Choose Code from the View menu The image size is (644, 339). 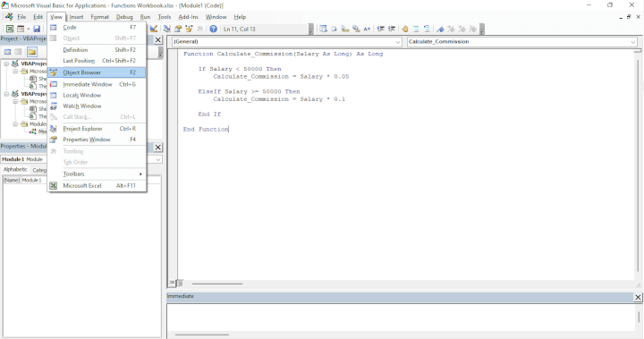coord(97,27)
